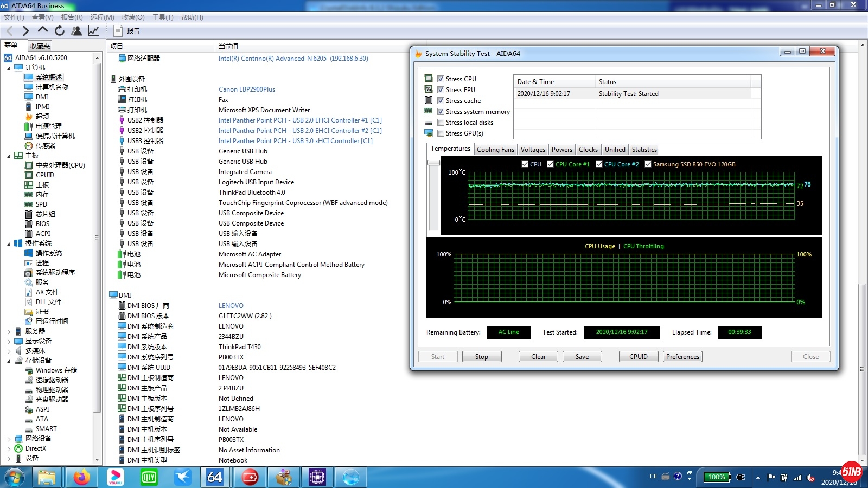Click the Refresh toolbar icon
This screenshot has height=488, width=868.
(x=60, y=31)
